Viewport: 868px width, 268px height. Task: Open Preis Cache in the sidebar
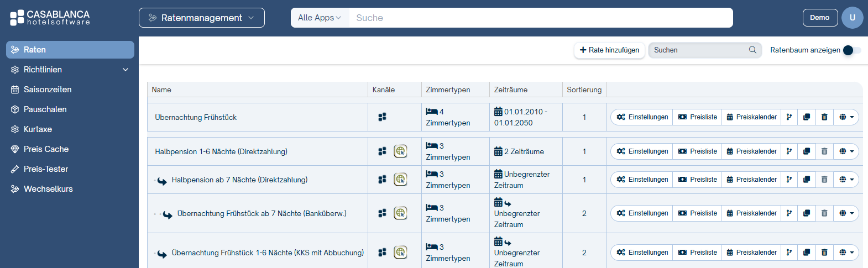click(x=70, y=149)
